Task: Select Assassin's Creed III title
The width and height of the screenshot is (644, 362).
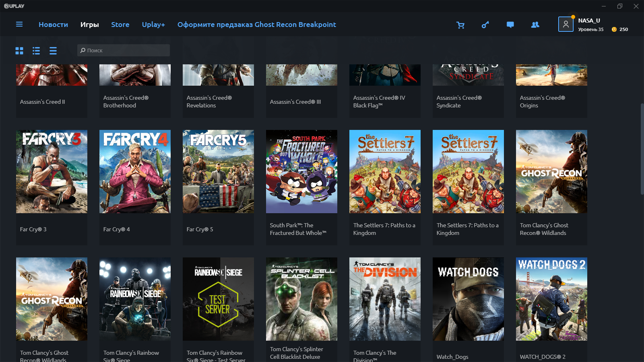Action: point(295,102)
